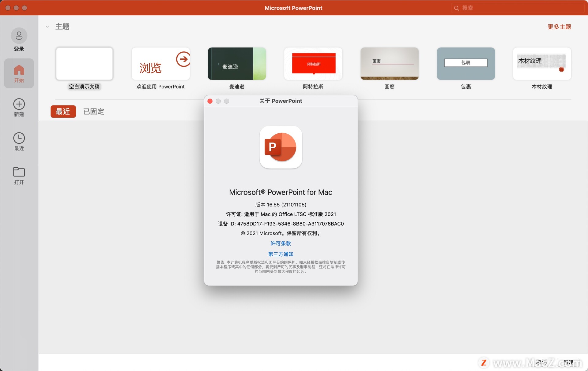Click arrow icon on Welcome to PowerPoint thumbnail
This screenshot has width=588, height=371.
pyautogui.click(x=183, y=59)
